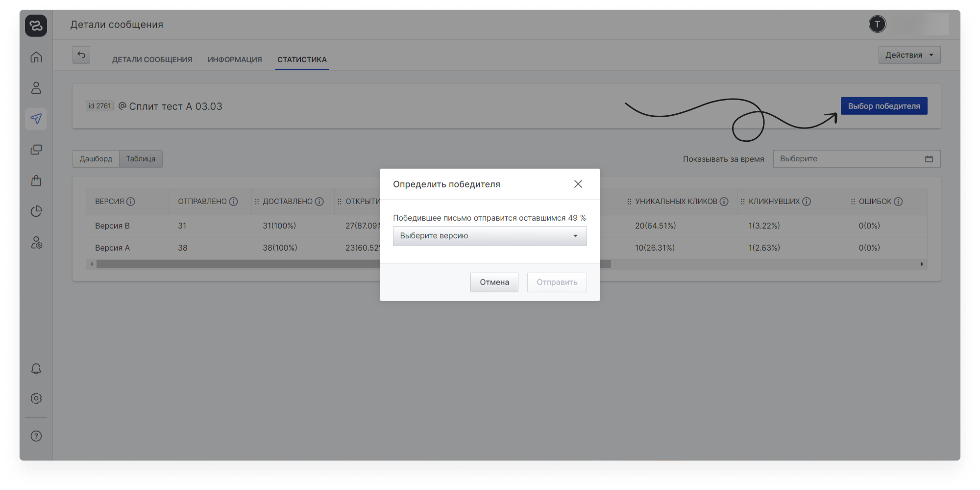980x490 pixels.
Task: Open the shopping bag icon in sidebar
Action: [x=36, y=181]
